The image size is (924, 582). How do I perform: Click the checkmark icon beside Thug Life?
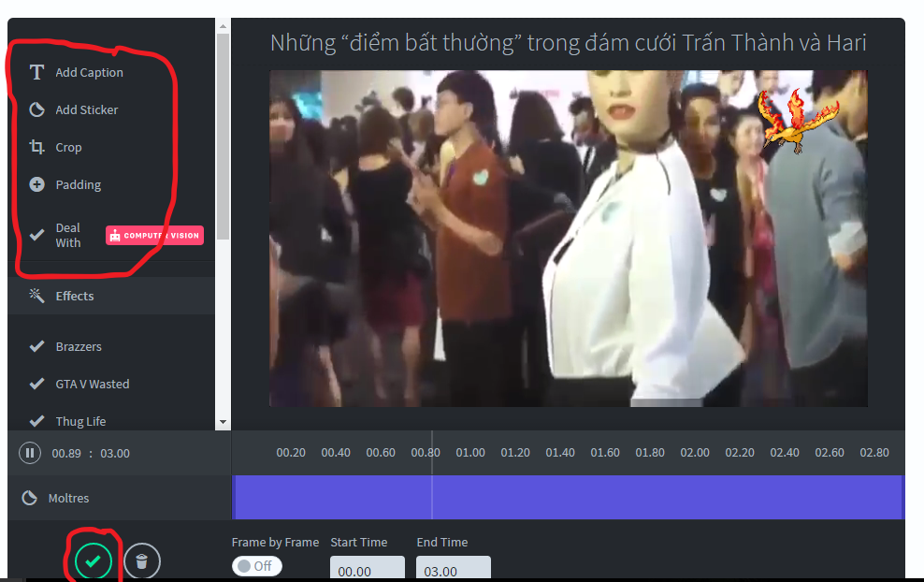tap(36, 421)
